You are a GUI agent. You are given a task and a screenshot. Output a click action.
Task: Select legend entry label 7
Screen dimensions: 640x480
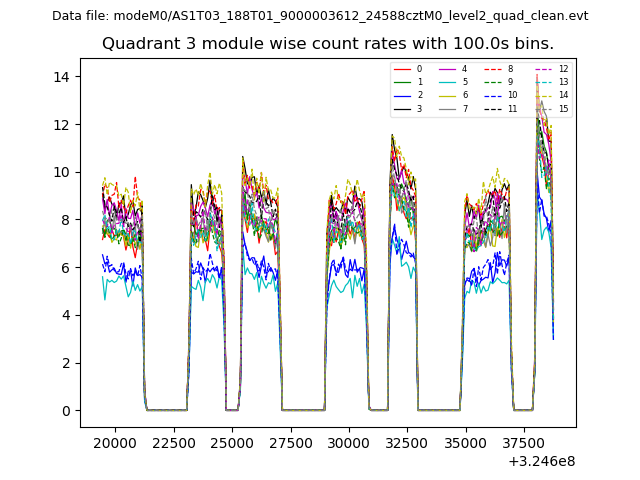(x=464, y=109)
